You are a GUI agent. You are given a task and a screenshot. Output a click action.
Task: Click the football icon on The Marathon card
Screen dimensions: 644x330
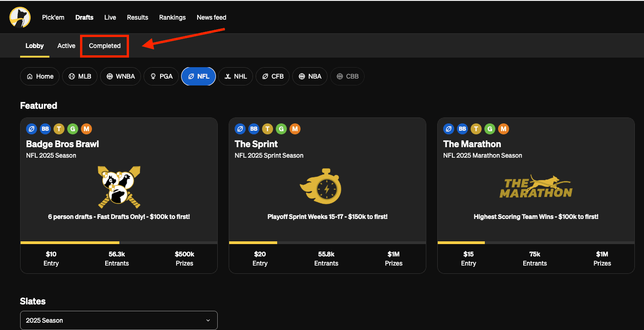coord(449,129)
